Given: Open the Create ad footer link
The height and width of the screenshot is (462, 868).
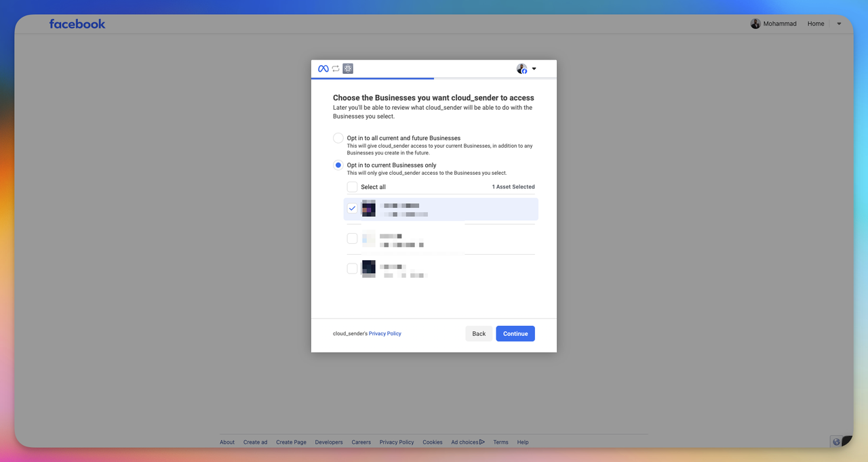Looking at the screenshot, I should coord(256,442).
